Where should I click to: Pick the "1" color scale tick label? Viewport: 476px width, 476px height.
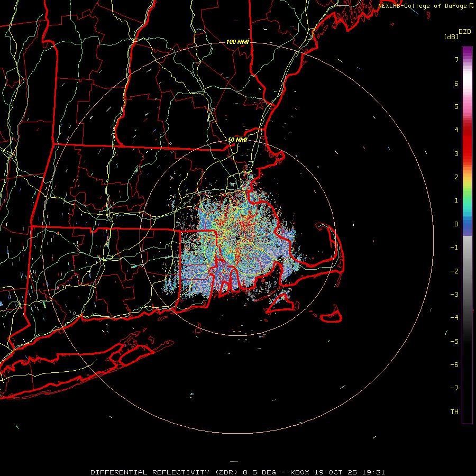[456, 200]
